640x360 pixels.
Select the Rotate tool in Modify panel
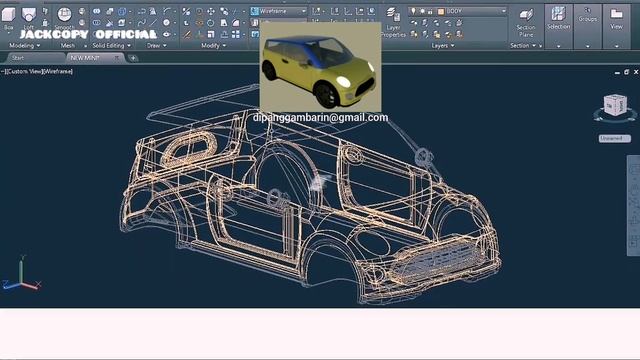211,23
